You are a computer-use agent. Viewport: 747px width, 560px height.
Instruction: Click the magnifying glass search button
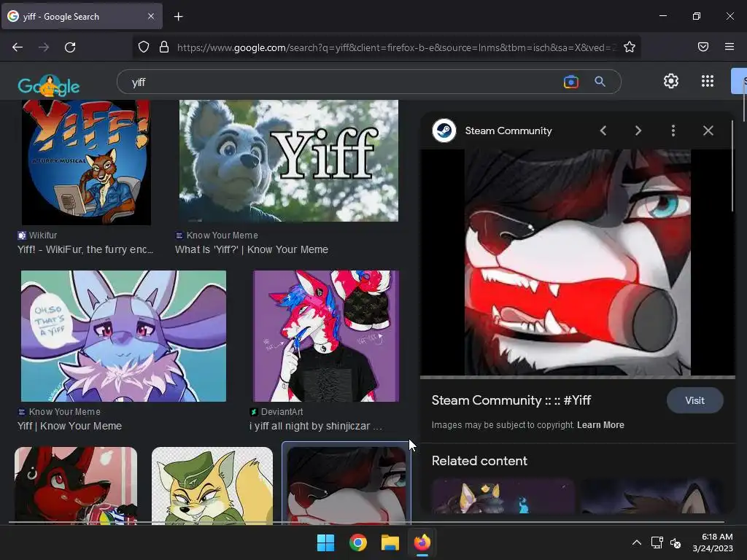[600, 82]
